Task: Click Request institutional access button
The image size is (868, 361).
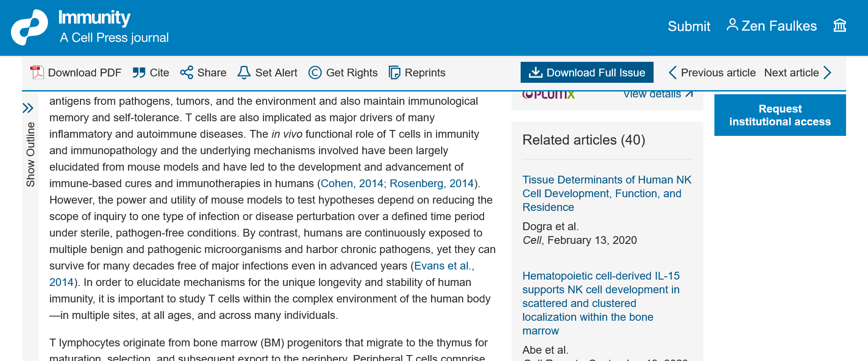Action: 780,115
